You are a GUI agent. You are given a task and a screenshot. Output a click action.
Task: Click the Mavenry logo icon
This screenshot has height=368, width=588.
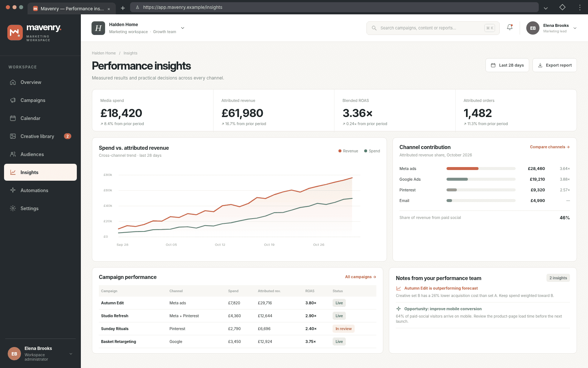point(15,32)
